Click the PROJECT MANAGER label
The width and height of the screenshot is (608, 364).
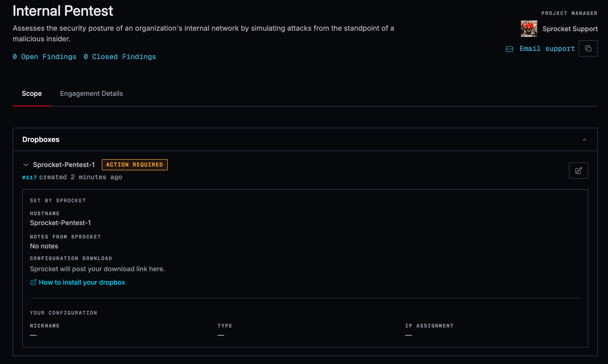(x=569, y=13)
